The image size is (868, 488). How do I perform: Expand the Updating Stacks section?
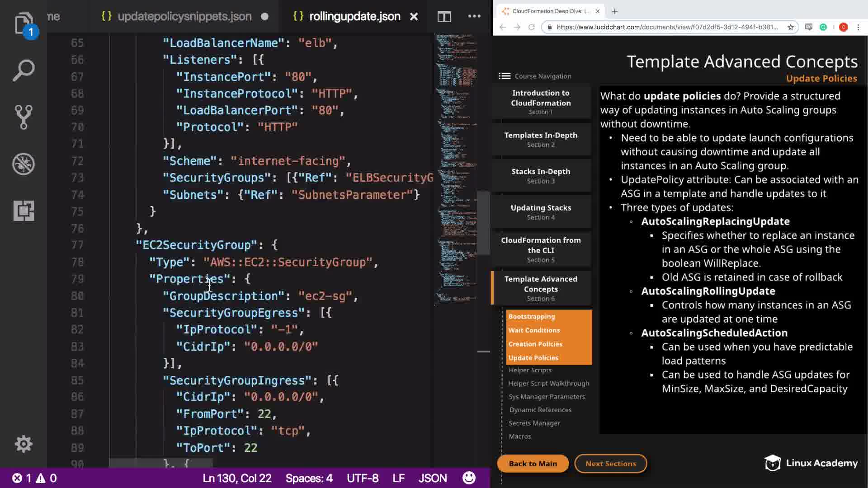click(541, 212)
